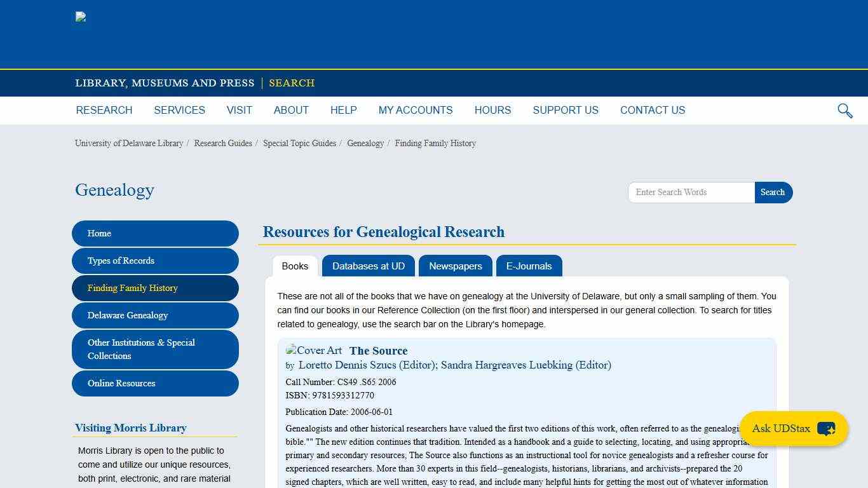Click the SEARCH link beside Library Museums

(292, 83)
